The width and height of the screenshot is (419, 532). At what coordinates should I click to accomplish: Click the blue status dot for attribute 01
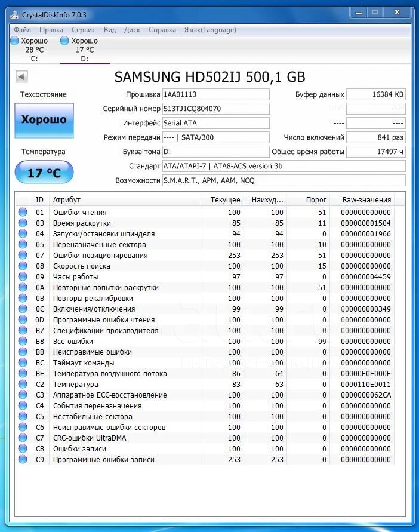pos(23,212)
